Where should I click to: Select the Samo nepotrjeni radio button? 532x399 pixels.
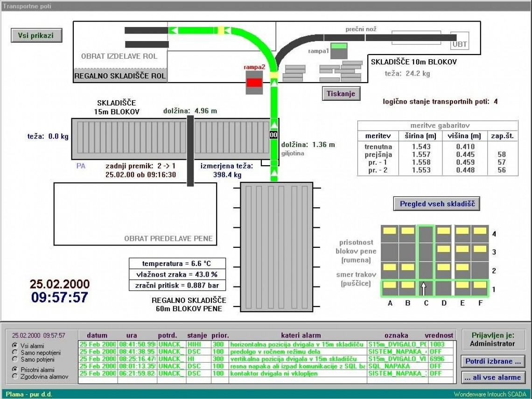tap(15, 353)
